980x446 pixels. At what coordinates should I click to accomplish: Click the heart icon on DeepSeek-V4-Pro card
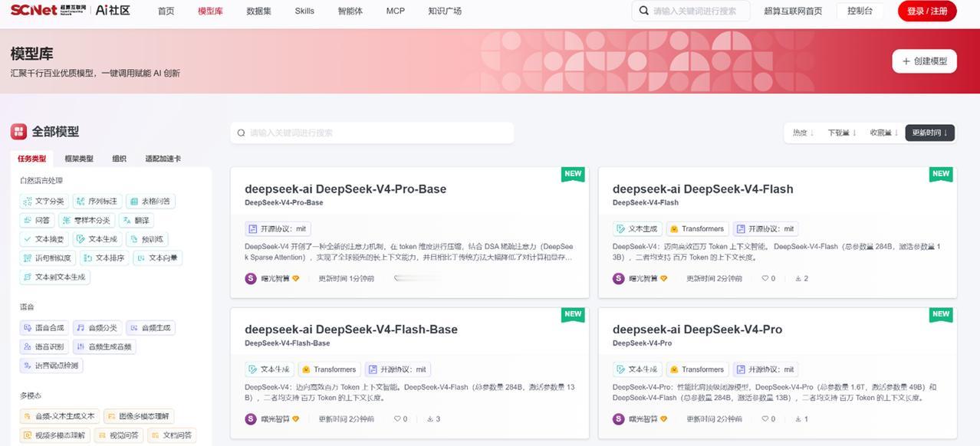[x=765, y=419]
